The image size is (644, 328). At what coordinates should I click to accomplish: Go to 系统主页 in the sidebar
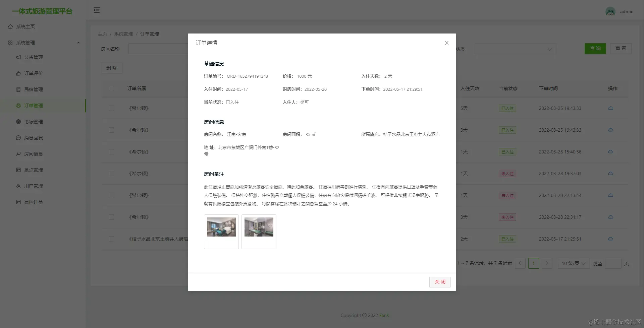(x=25, y=26)
